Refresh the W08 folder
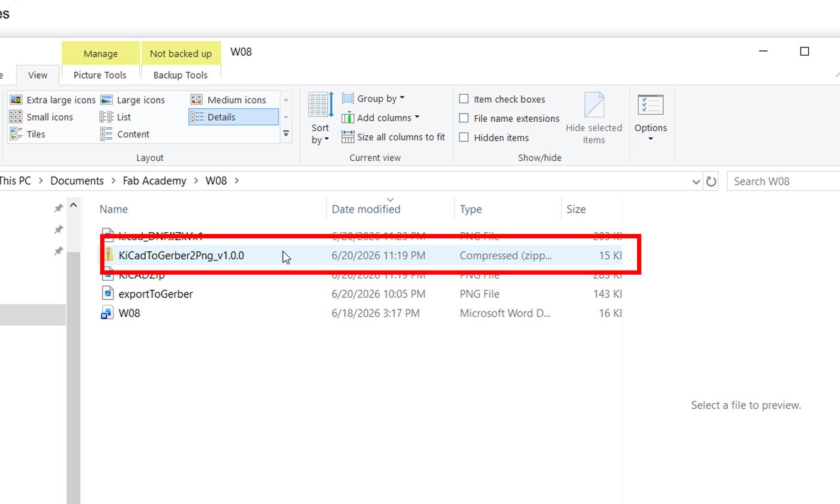 (711, 181)
